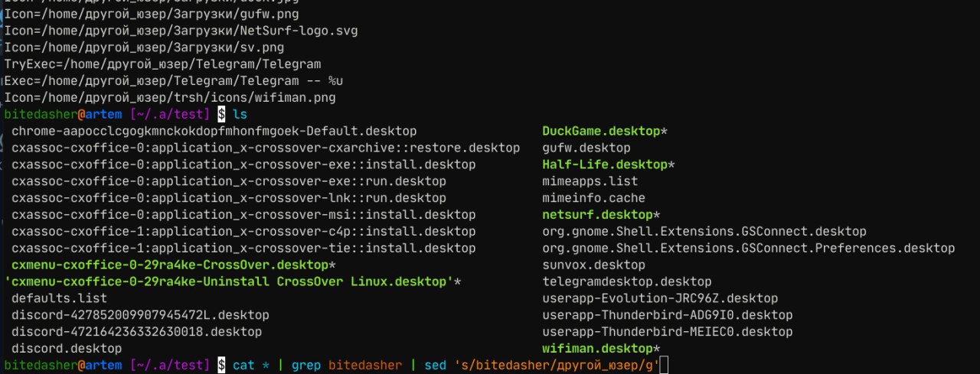
Task: Click plain discord.desktop file name
Action: pyautogui.click(x=67, y=349)
